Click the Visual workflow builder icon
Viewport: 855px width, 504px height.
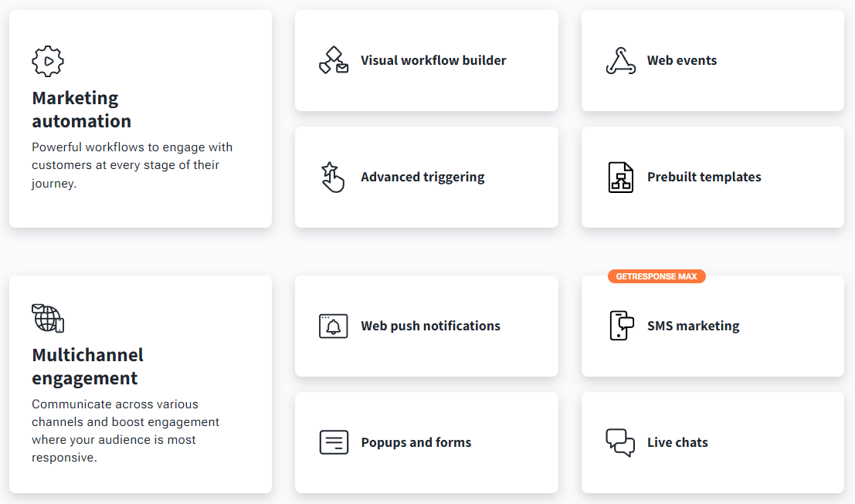[x=334, y=60]
